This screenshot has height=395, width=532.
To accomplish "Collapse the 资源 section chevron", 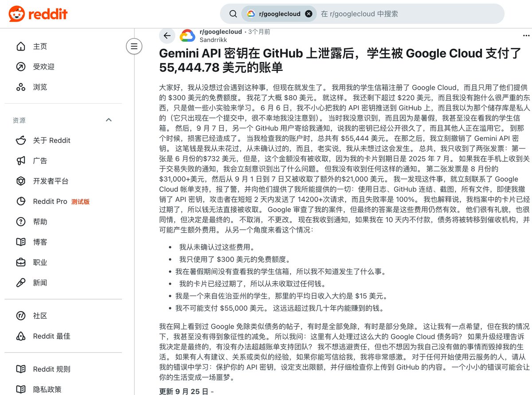I will [x=109, y=120].
